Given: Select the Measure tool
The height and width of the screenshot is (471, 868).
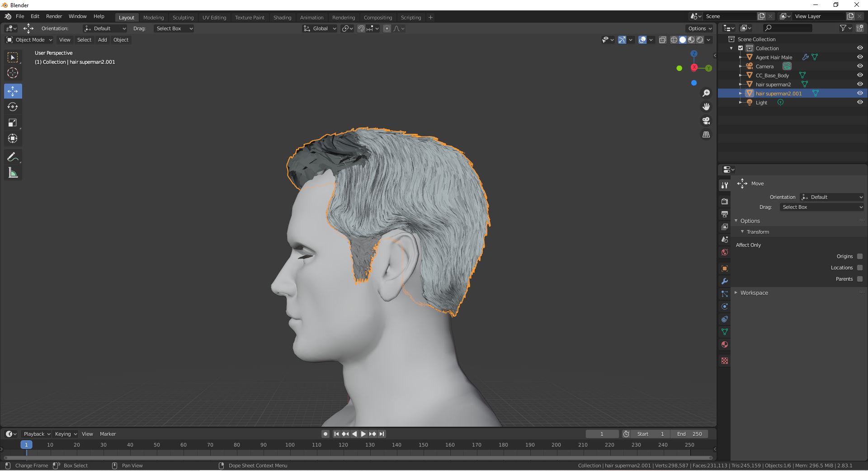Looking at the screenshot, I should (x=13, y=173).
